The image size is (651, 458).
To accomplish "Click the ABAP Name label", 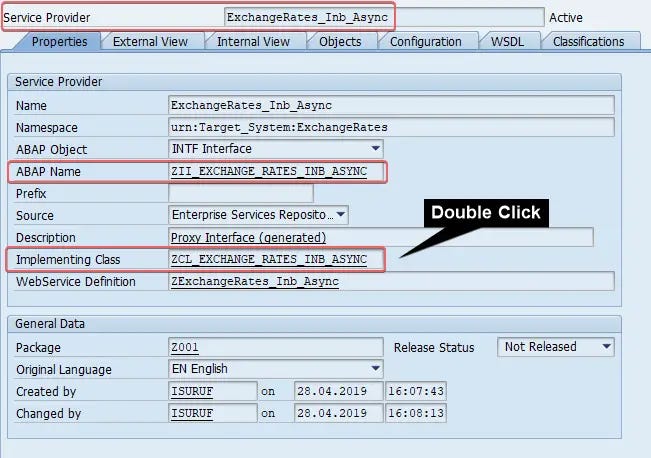I will coord(48,171).
